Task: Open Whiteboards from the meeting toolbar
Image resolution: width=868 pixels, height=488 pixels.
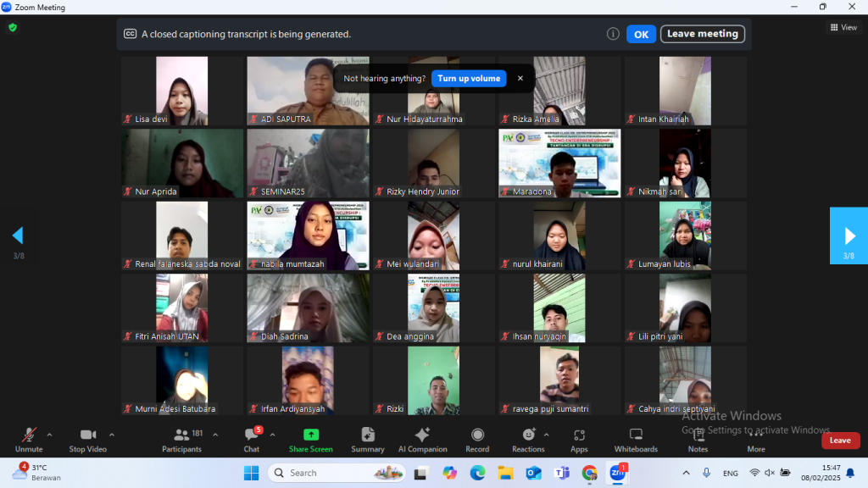Action: 635,439
